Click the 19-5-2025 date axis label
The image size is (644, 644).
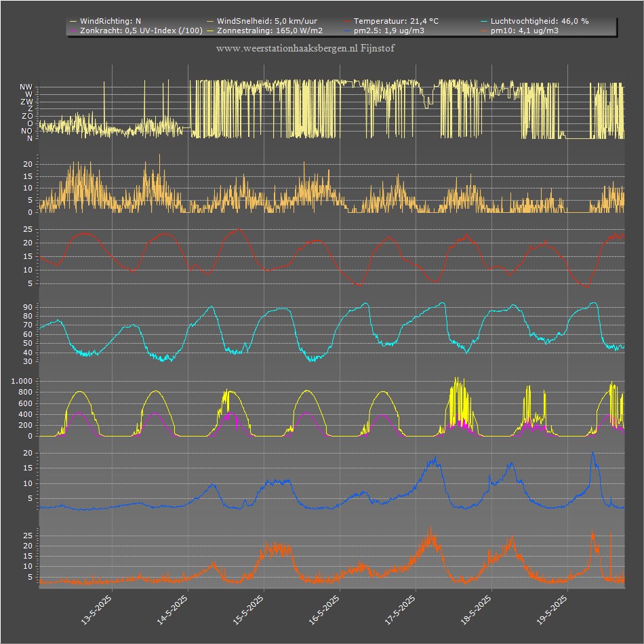tap(552, 610)
